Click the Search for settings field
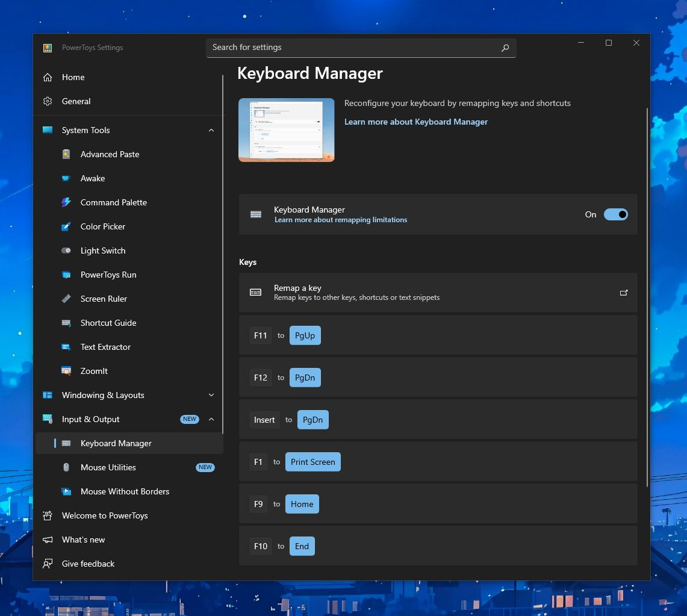 [361, 48]
